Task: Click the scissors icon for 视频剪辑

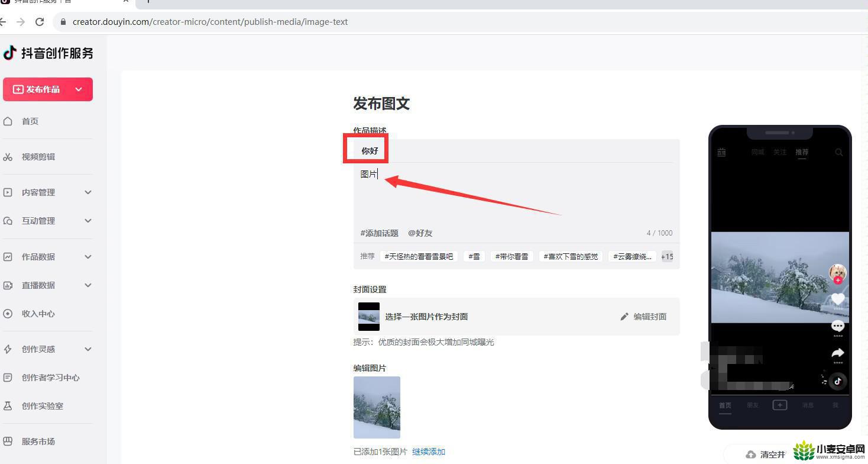Action: 8,157
